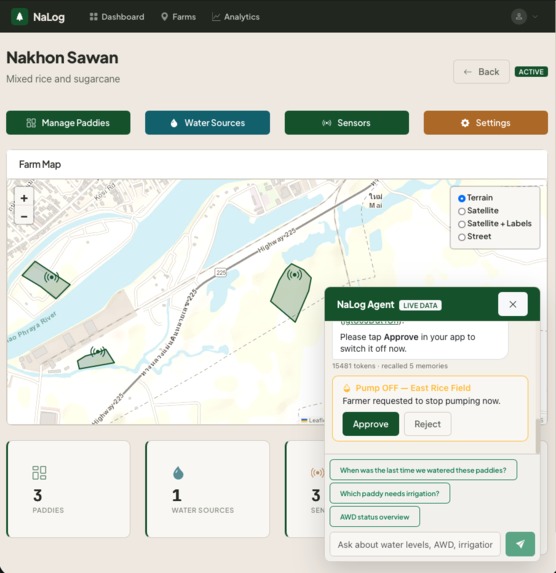Close the NaLog Agent chat panel
Viewport: 556px width, 573px height.
click(x=512, y=304)
